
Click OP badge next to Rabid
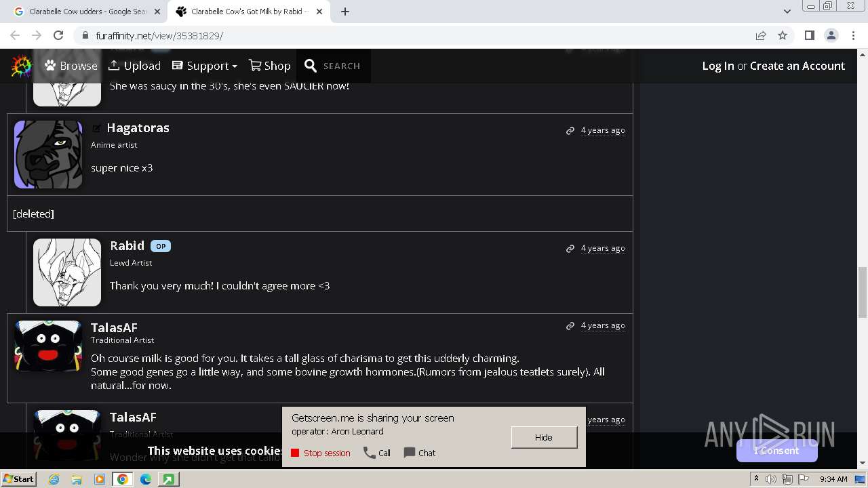coord(161,246)
